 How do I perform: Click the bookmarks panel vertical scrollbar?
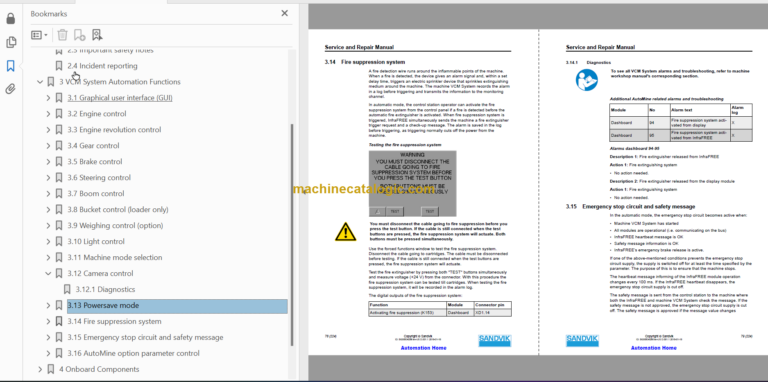tap(292, 234)
